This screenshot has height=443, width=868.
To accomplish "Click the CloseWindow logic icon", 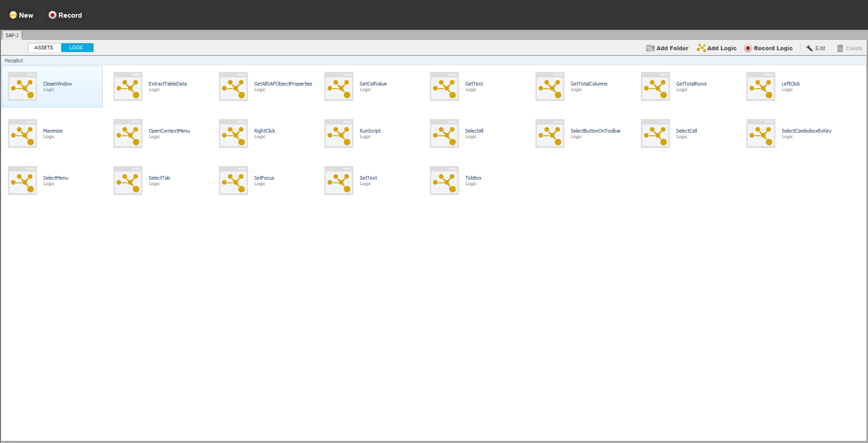I will click(22, 86).
